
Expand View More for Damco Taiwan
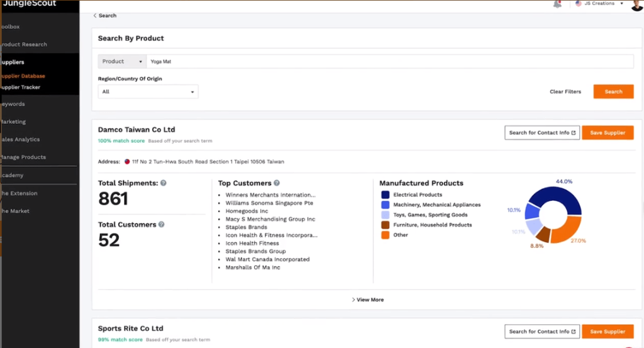pos(367,300)
